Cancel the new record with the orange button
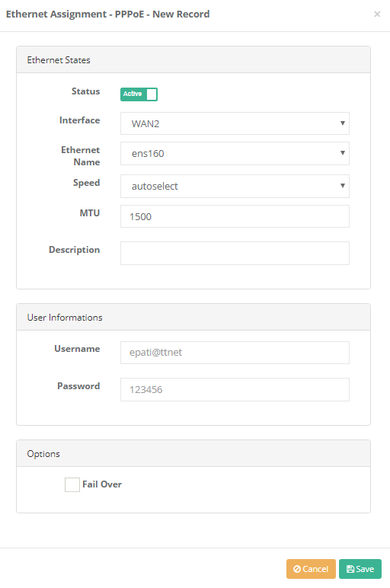Image resolution: width=390 pixels, height=588 pixels. point(311,569)
